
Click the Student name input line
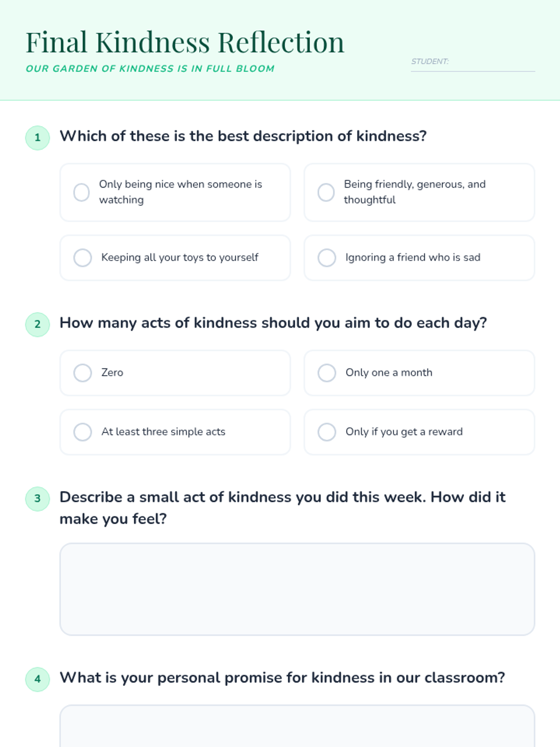tap(473, 62)
